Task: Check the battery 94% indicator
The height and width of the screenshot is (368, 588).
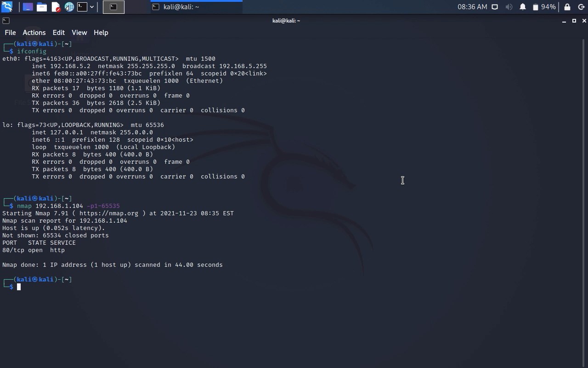Action: click(544, 7)
